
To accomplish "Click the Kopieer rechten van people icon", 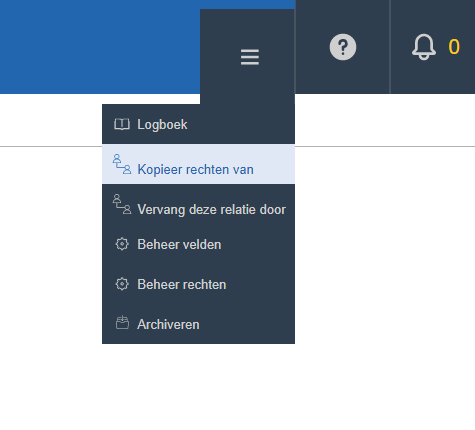I will pos(122,164).
